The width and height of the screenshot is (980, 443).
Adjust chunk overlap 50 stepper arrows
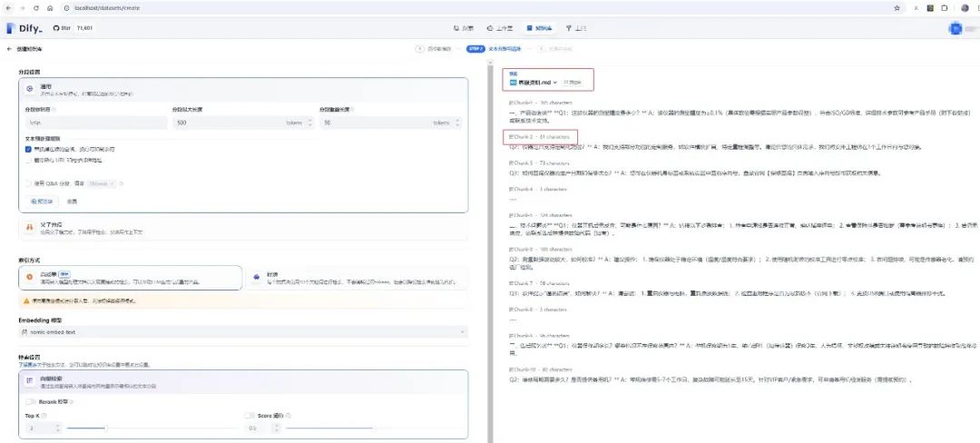[x=459, y=123]
